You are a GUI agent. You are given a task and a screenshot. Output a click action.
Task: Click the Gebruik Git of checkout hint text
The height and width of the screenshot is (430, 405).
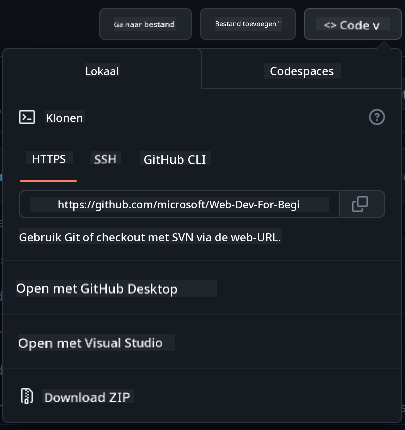click(x=150, y=237)
